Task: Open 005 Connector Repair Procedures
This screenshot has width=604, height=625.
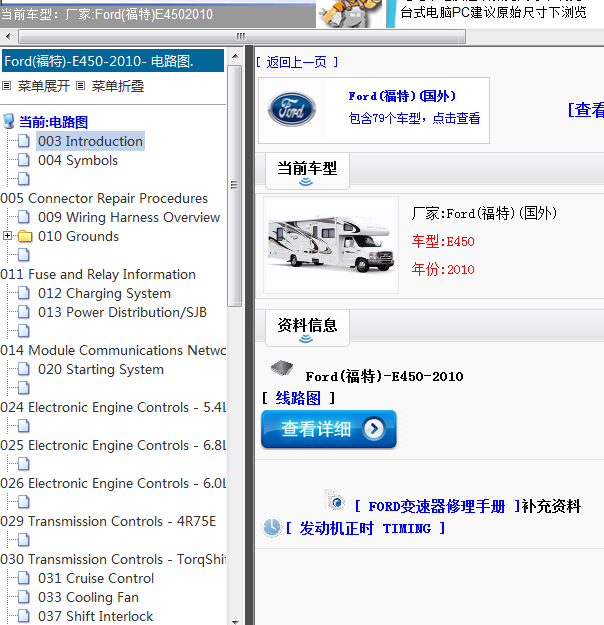Action: [x=104, y=198]
